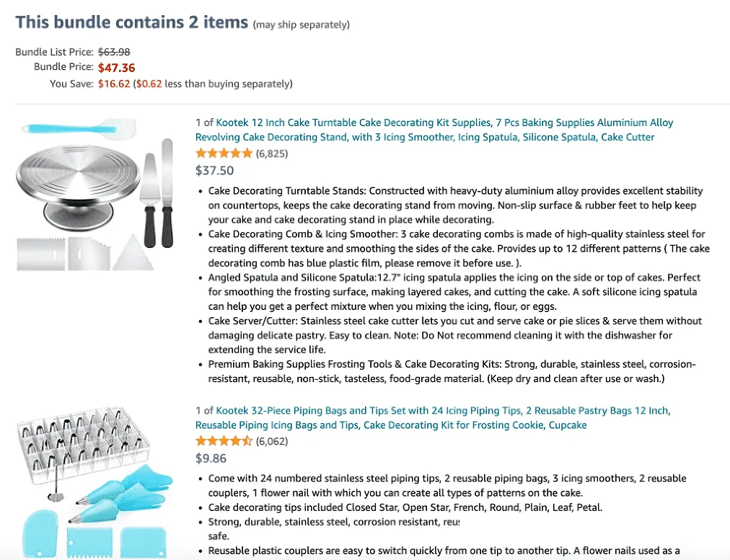This screenshot has height=560, width=730.
Task: Click the cake turntable product image
Action: pos(95,195)
